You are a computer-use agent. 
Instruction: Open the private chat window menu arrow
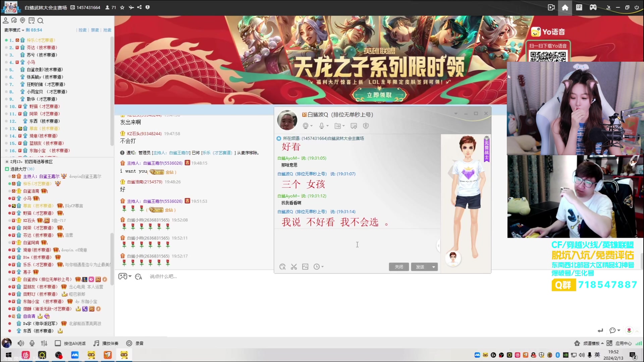pos(455,114)
